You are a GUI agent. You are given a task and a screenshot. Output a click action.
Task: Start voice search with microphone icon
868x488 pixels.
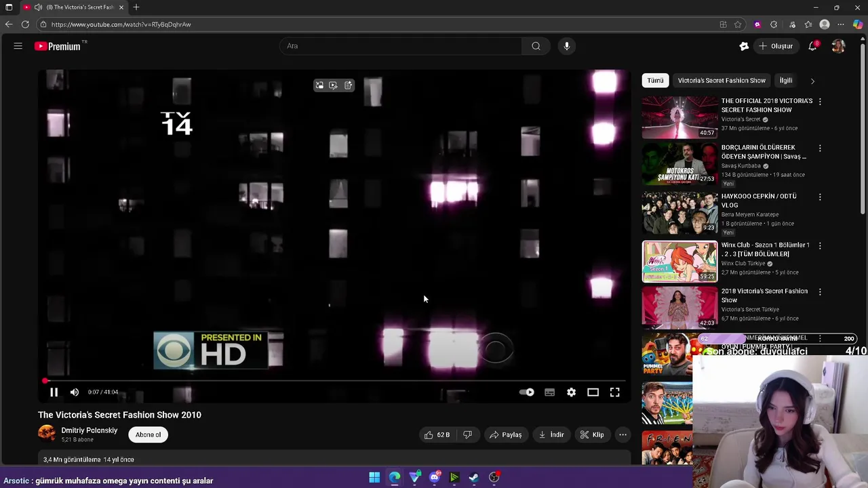point(567,46)
